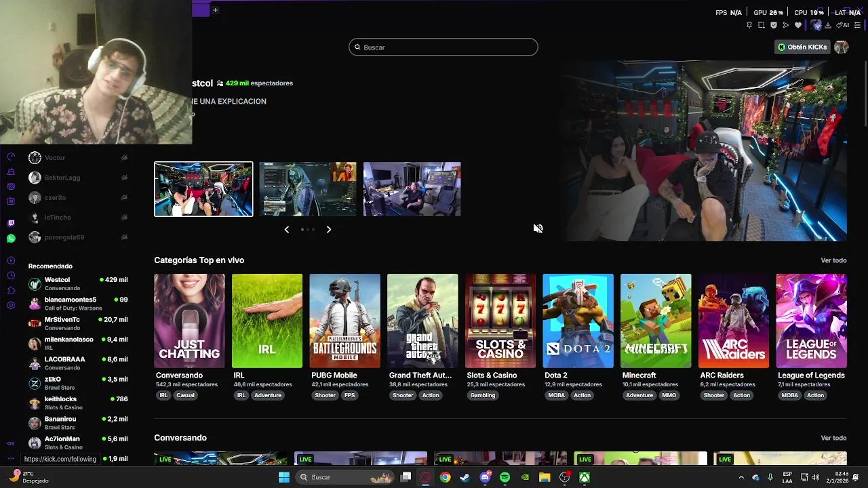Open the shield privacy protection icon
The height and width of the screenshot is (488, 868).
[x=774, y=25]
